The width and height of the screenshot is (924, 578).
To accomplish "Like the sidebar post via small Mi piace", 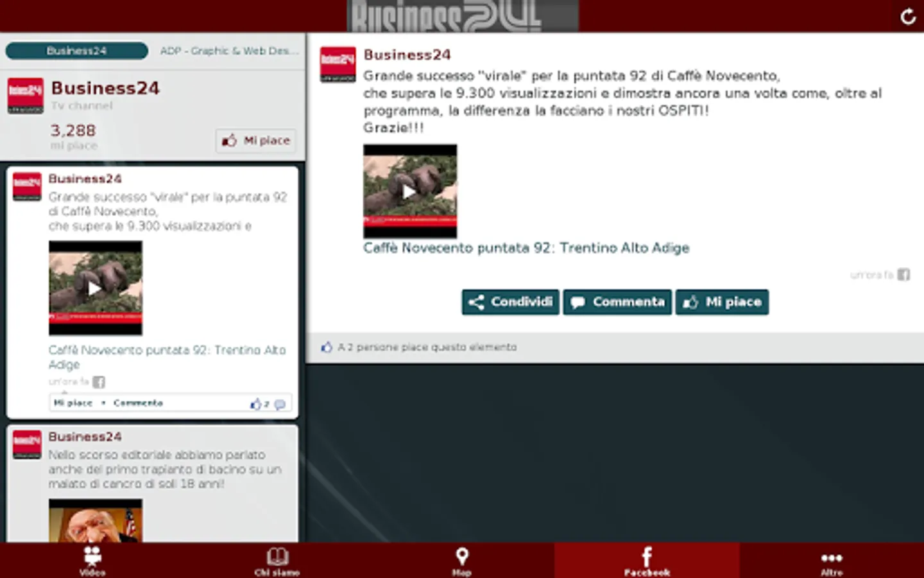I will click(73, 403).
